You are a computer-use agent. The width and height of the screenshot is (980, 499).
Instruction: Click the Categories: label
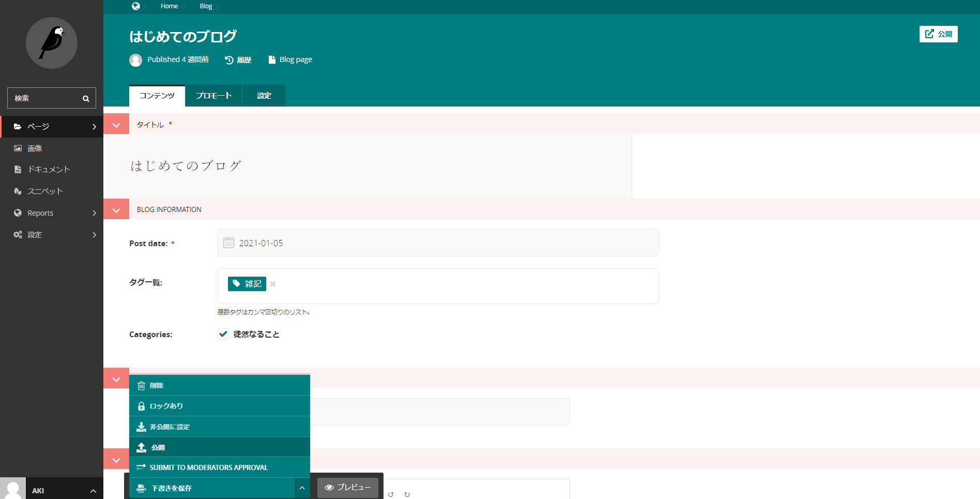click(151, 335)
